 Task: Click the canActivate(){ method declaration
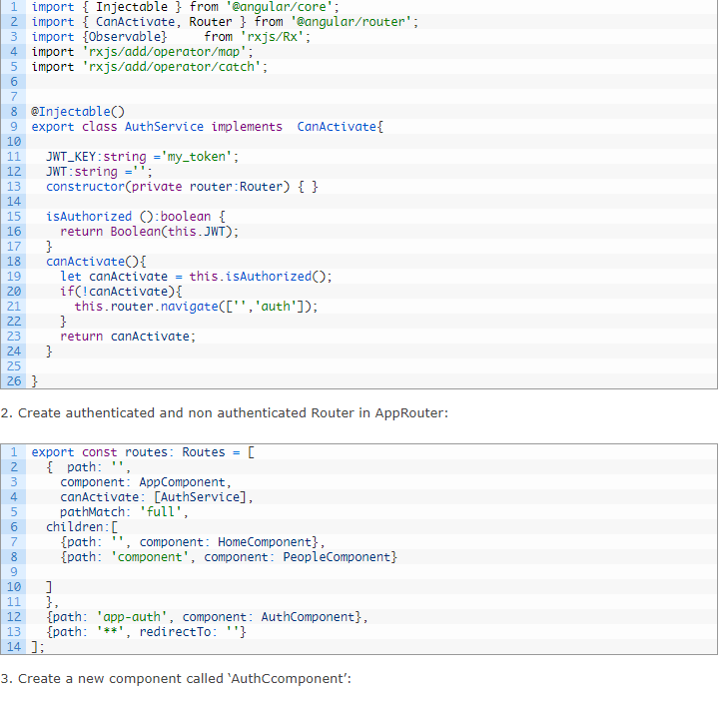pos(96,262)
